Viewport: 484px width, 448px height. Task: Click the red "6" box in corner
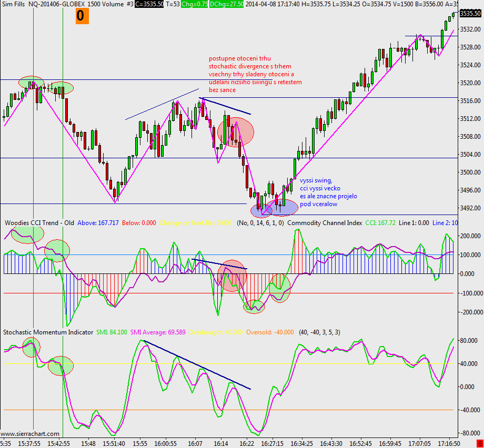pyautogui.click(x=479, y=444)
